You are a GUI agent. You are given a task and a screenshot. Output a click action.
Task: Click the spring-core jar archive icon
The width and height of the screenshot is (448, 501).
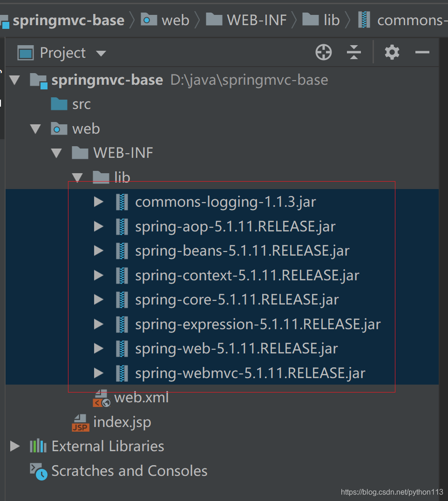click(x=122, y=300)
